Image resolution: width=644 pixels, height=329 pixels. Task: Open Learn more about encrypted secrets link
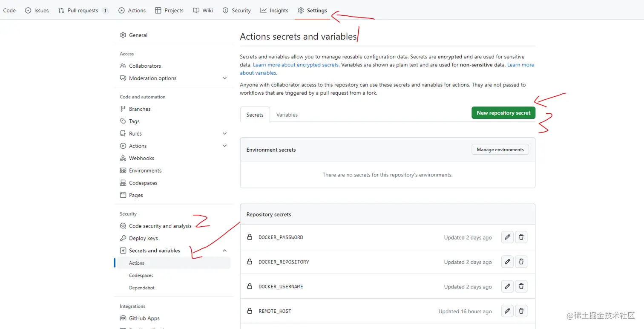click(x=296, y=65)
